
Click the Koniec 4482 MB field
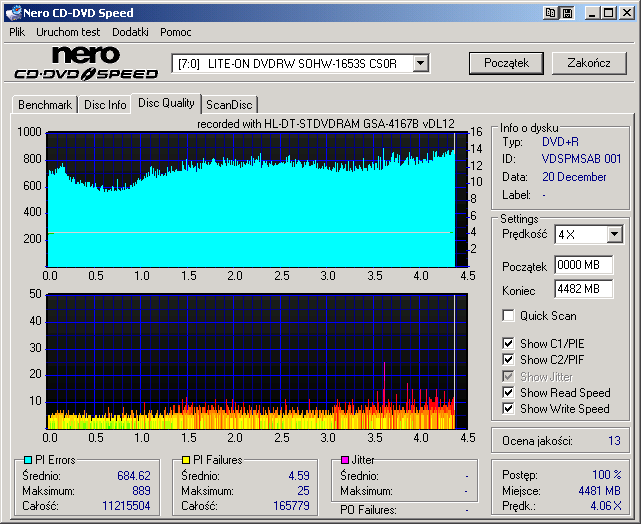pos(584,289)
